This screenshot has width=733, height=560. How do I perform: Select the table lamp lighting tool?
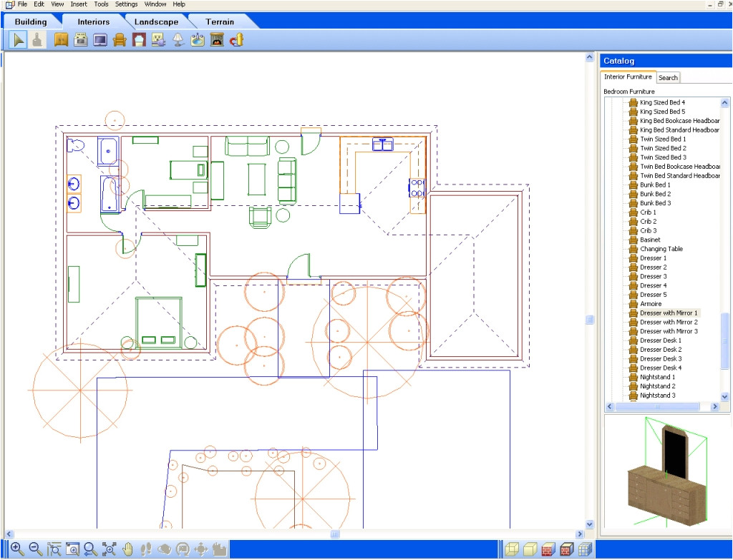pyautogui.click(x=178, y=40)
